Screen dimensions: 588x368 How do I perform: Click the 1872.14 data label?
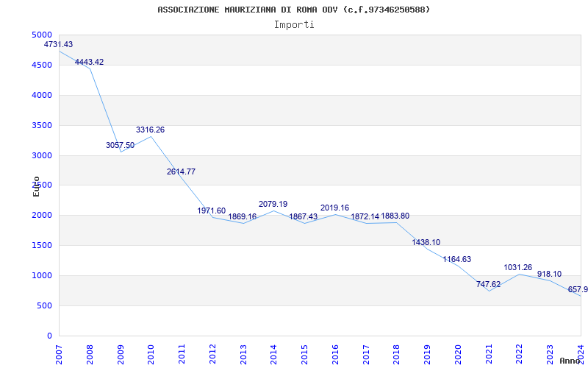[365, 216]
